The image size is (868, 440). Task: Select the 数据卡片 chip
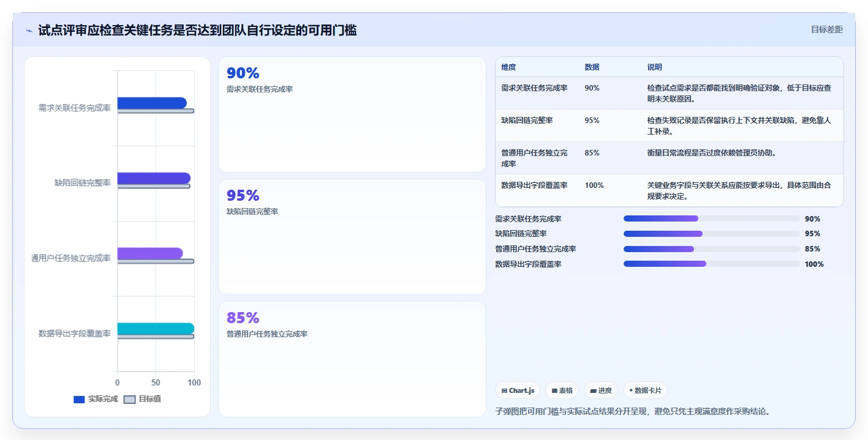pos(645,390)
